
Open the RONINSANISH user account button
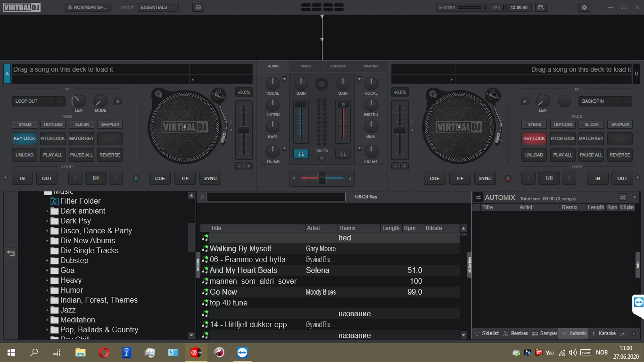88,8
